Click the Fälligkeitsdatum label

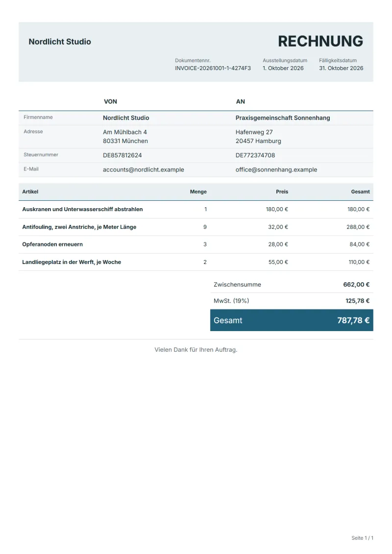(x=338, y=60)
